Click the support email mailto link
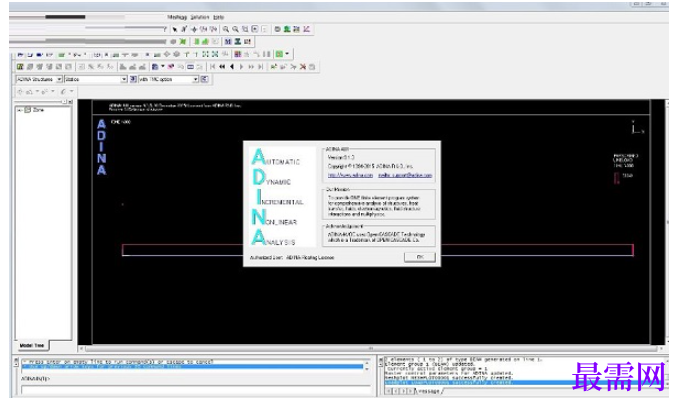 point(405,175)
